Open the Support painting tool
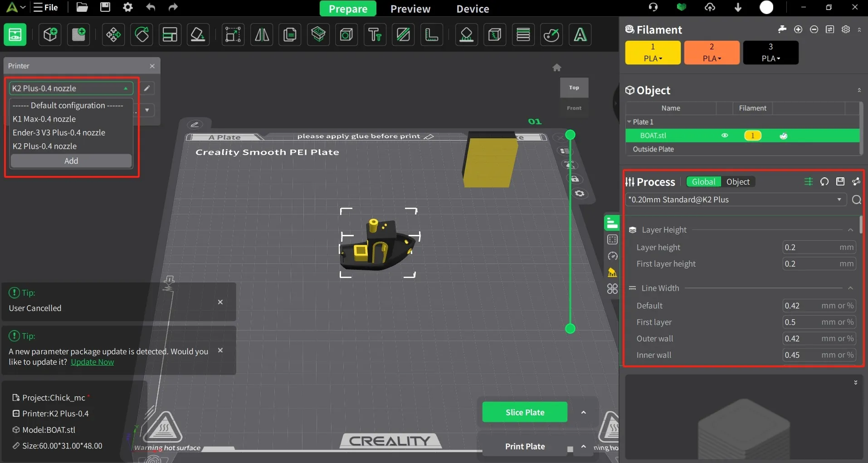 (x=466, y=34)
